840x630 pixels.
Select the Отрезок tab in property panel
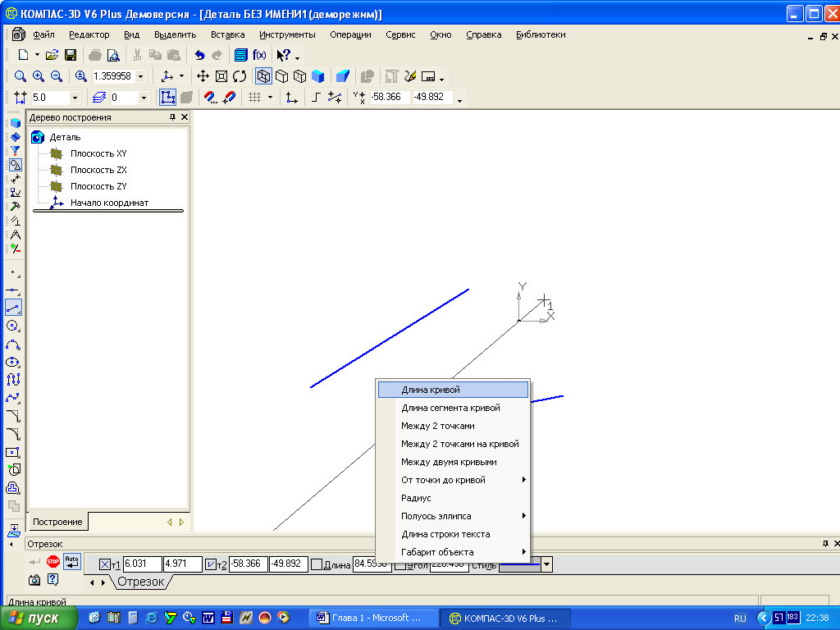pyautogui.click(x=141, y=582)
